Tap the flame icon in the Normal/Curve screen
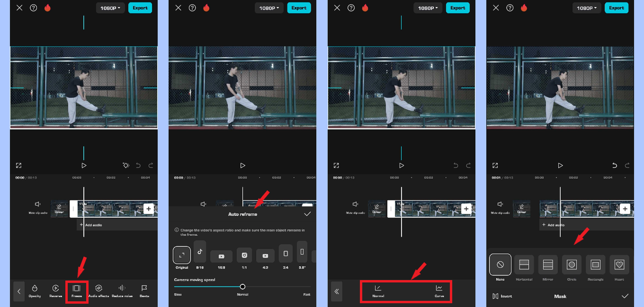This screenshot has width=644, height=307. (x=365, y=8)
